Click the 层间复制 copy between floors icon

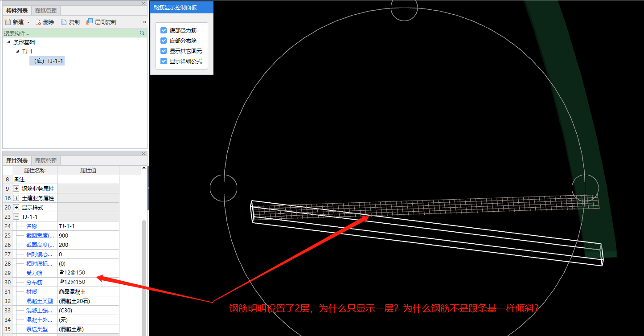tap(90, 22)
